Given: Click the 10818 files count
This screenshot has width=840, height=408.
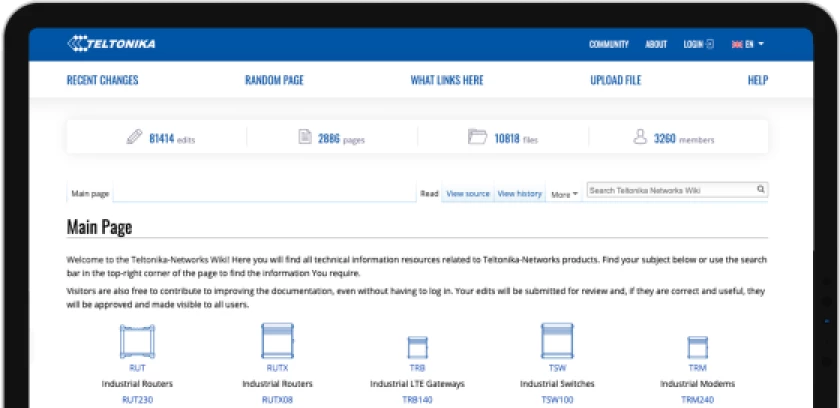Looking at the screenshot, I should pyautogui.click(x=507, y=139).
